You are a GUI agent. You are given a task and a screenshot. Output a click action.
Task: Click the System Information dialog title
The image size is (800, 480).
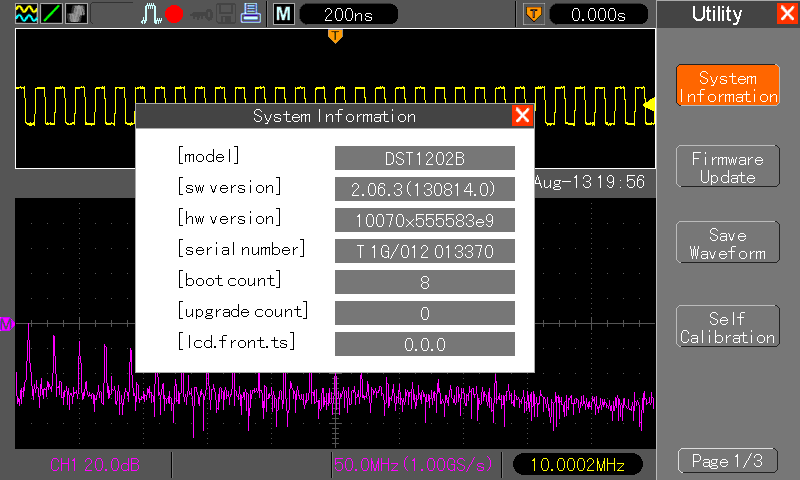point(334,116)
